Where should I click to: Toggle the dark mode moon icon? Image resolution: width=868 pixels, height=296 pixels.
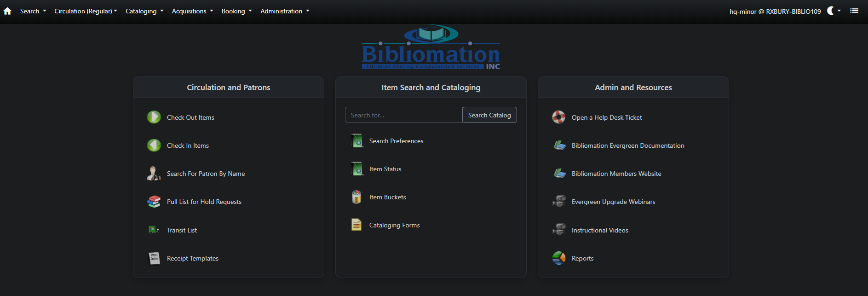pyautogui.click(x=834, y=11)
